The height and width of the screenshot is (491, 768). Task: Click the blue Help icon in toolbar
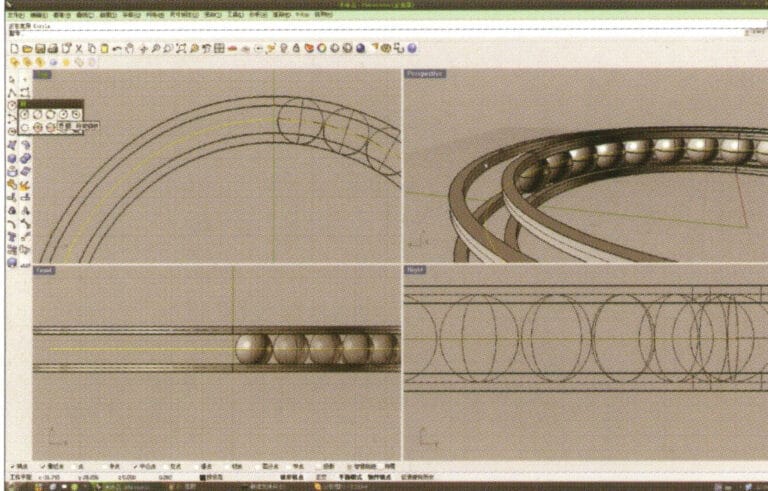click(x=412, y=48)
